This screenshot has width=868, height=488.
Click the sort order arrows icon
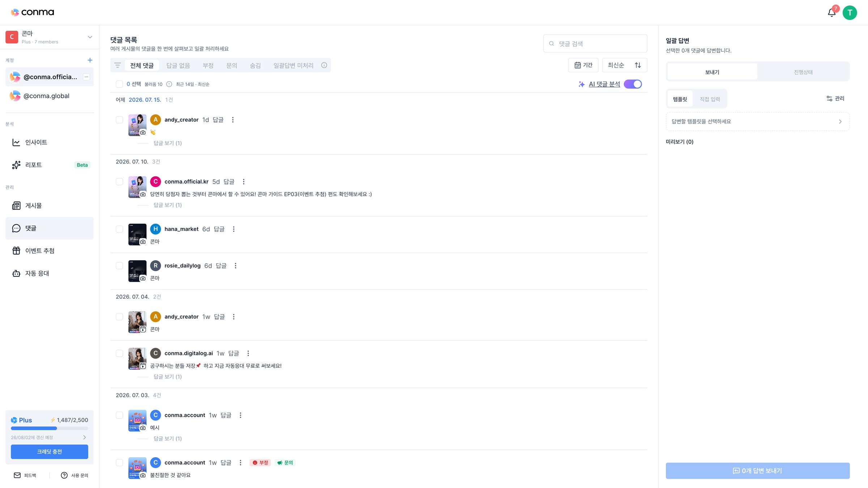638,65
